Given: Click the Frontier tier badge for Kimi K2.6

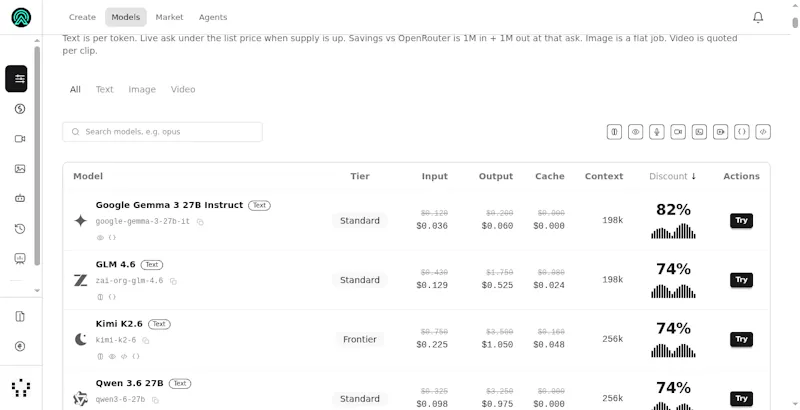Looking at the screenshot, I should (360, 340).
